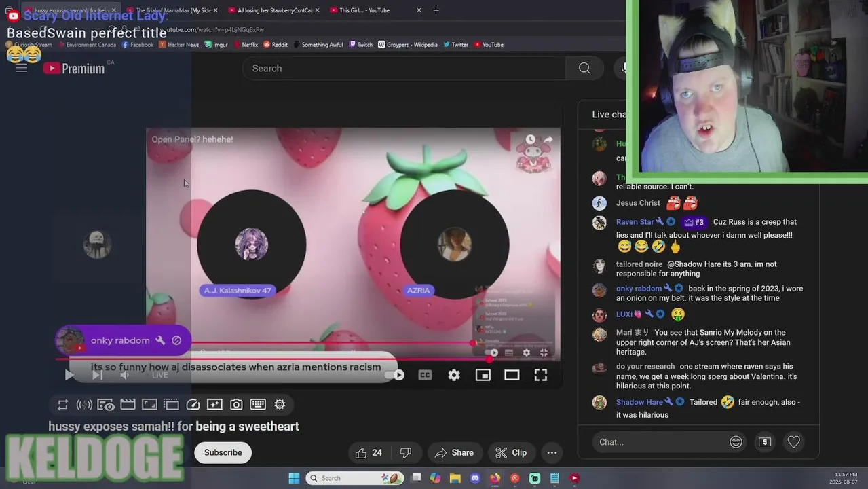Toggle loop button below the video

62,405
